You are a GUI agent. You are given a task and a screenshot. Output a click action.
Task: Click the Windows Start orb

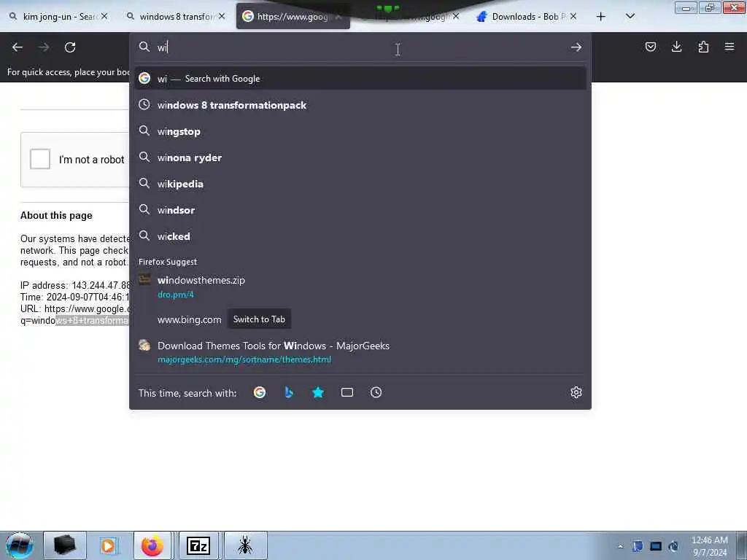click(20, 545)
